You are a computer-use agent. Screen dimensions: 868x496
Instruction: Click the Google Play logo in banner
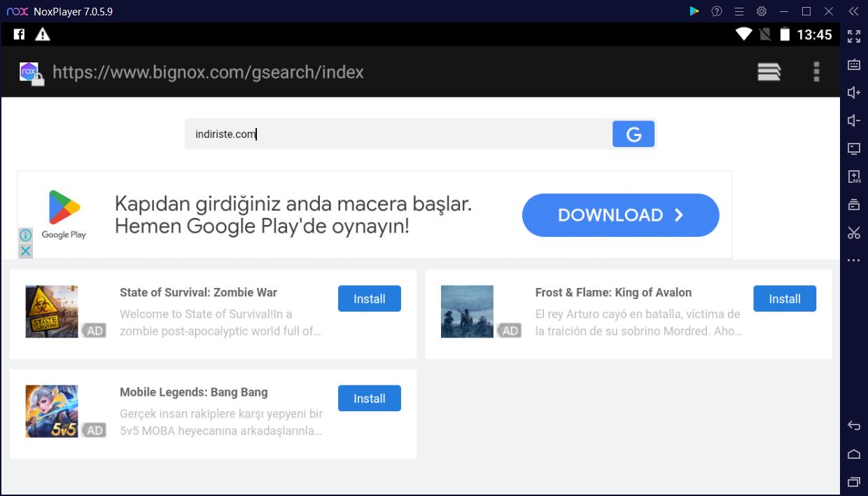point(64,214)
